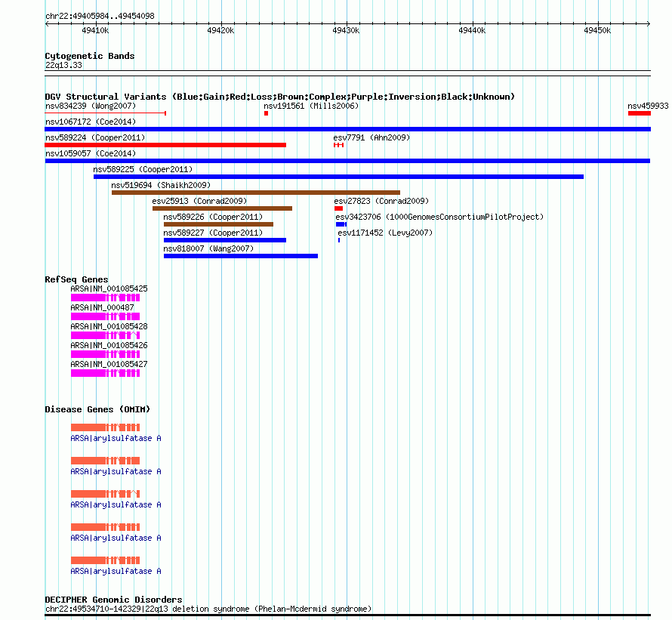672x620 pixels.
Task: Click the nsv519694 (Shaikh2009) brown complex bar
Action: 256,193
